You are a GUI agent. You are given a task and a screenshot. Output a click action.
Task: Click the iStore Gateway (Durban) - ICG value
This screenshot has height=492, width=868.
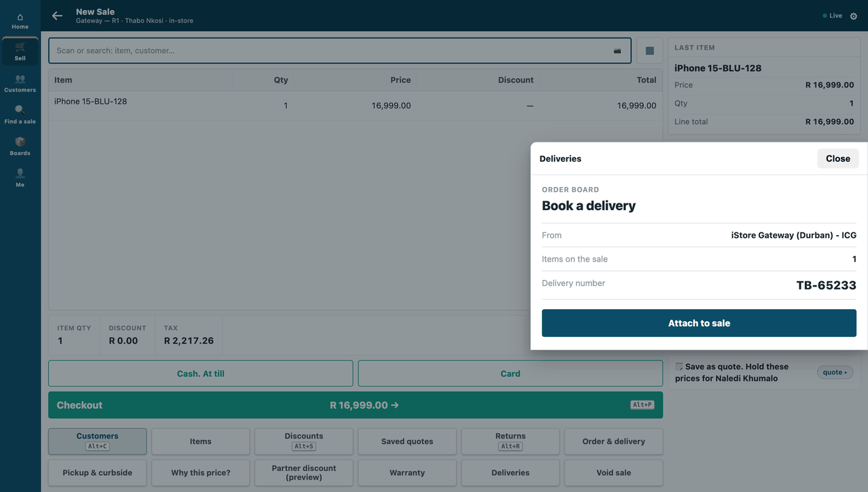[793, 235]
